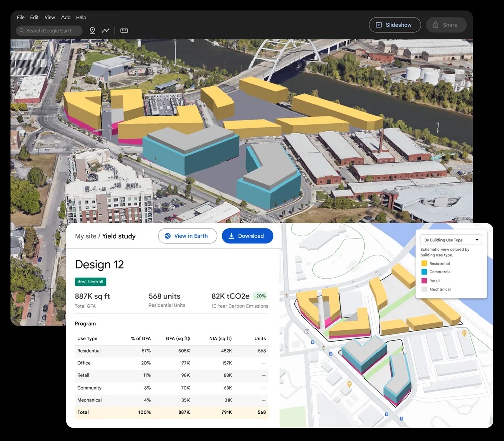Click the Residential yellow legend swatch
The height and width of the screenshot is (441, 504).
[x=424, y=263]
